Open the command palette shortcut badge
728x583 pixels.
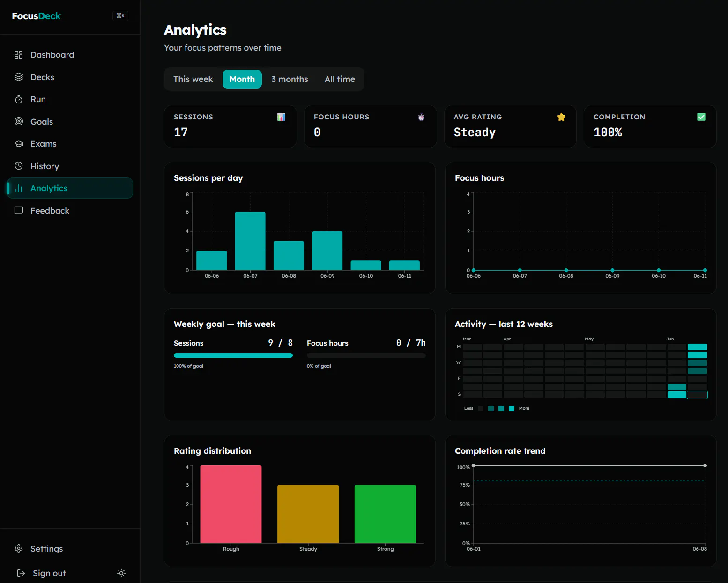click(120, 16)
